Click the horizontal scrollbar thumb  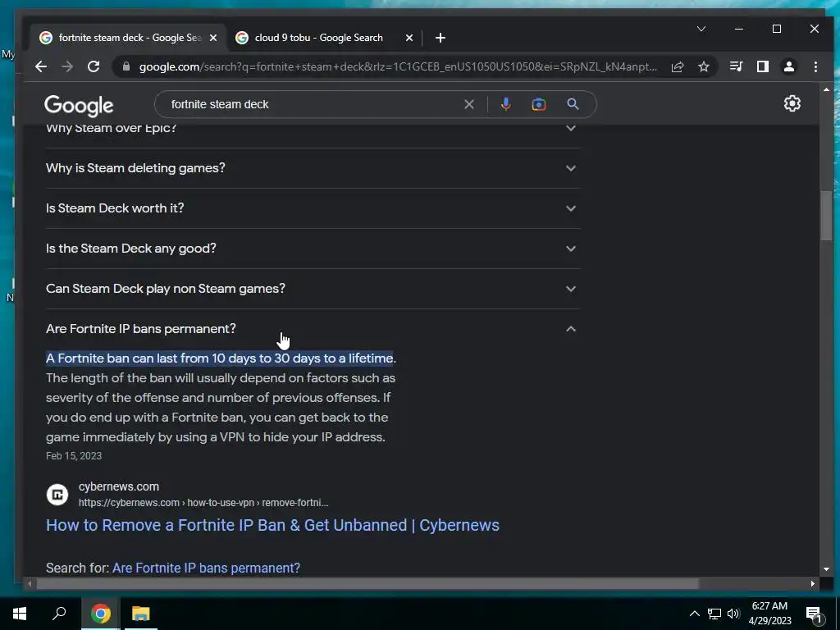pos(367,583)
